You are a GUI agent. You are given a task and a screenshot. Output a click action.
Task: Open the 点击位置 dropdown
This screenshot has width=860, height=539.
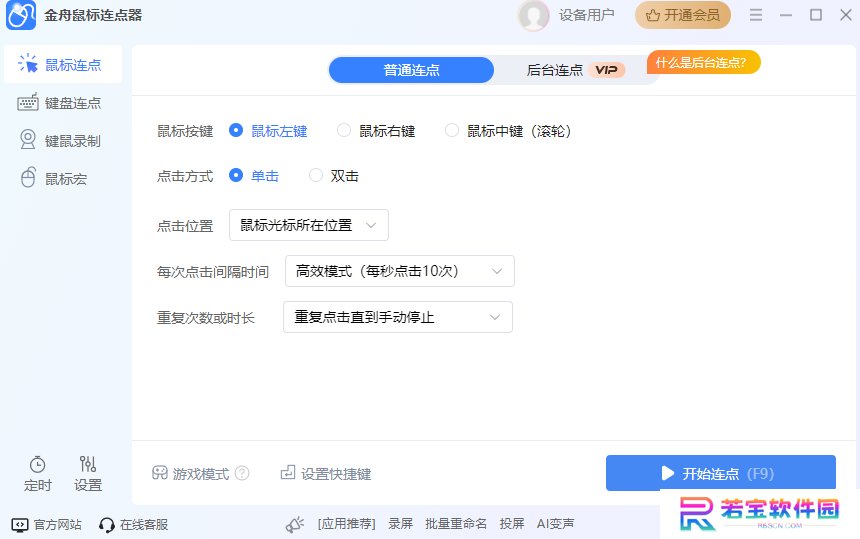[309, 225]
